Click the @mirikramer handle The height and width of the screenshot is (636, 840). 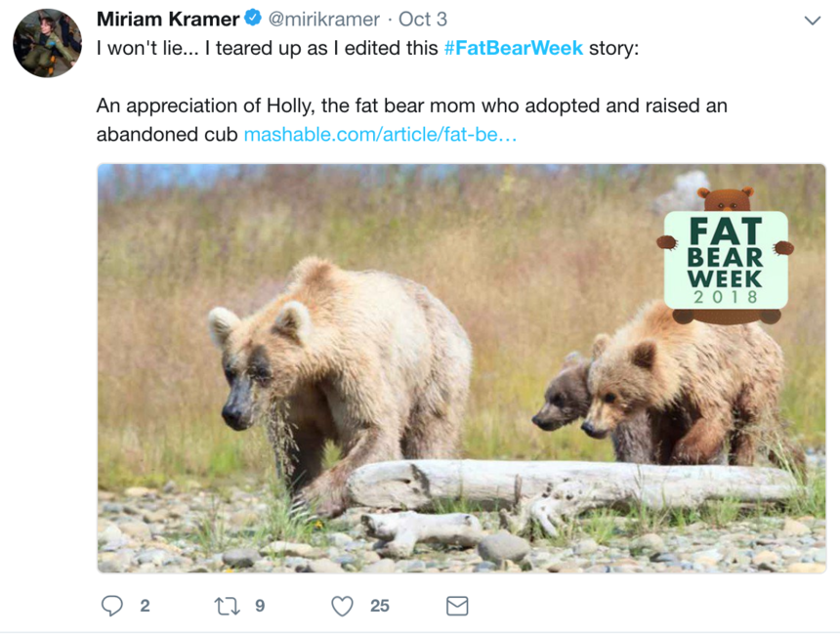[323, 20]
